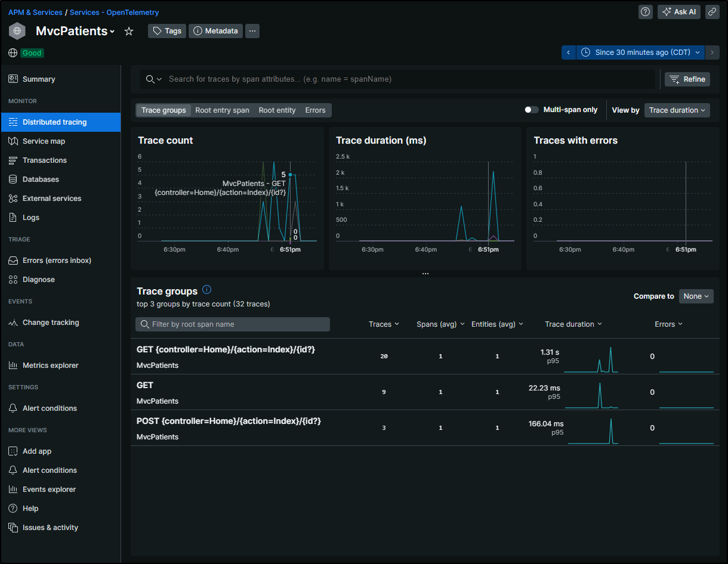Click the 166.04 ms trace duration value
The width and height of the screenshot is (728, 564).
(546, 424)
